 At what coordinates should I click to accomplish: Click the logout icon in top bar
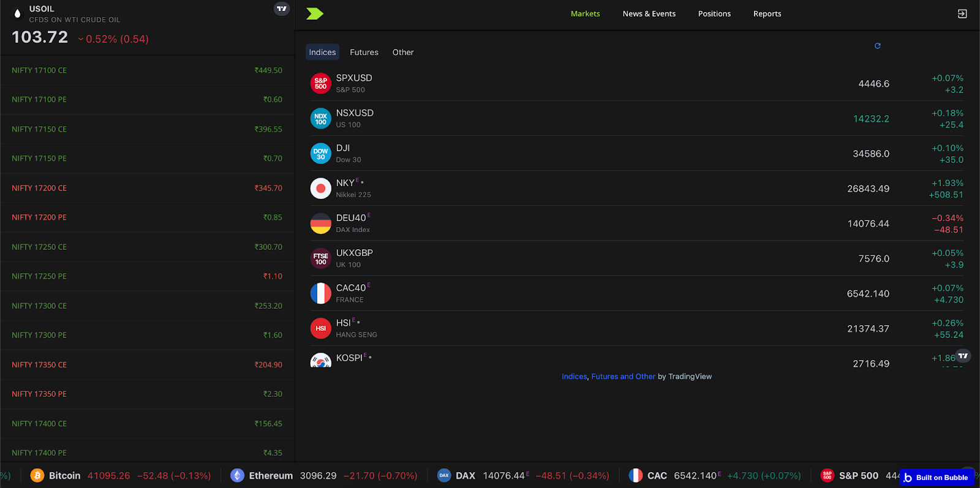(962, 13)
